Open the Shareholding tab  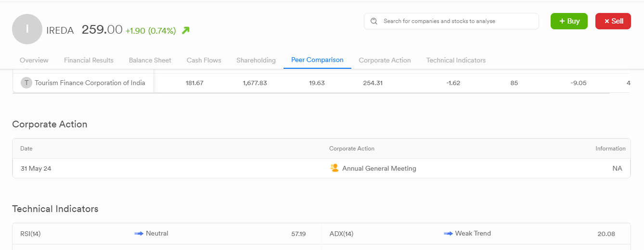point(256,60)
